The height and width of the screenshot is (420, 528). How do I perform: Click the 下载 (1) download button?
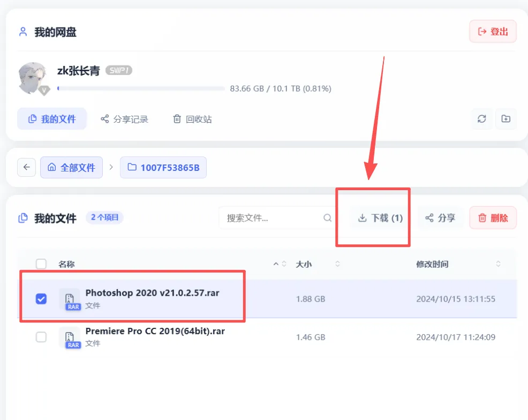(380, 218)
